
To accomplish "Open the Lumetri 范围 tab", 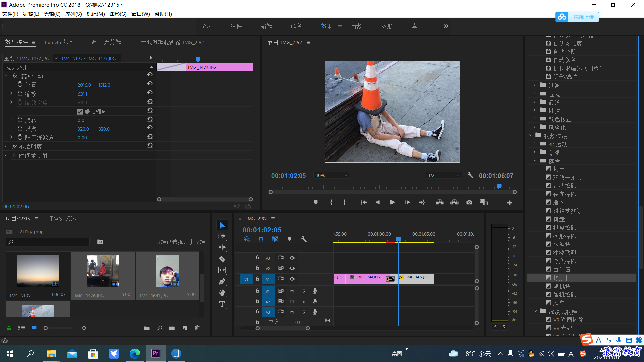I will click(x=59, y=42).
